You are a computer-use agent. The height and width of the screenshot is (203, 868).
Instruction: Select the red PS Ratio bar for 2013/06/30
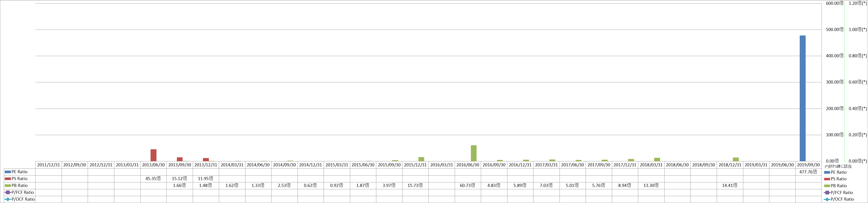153,155
